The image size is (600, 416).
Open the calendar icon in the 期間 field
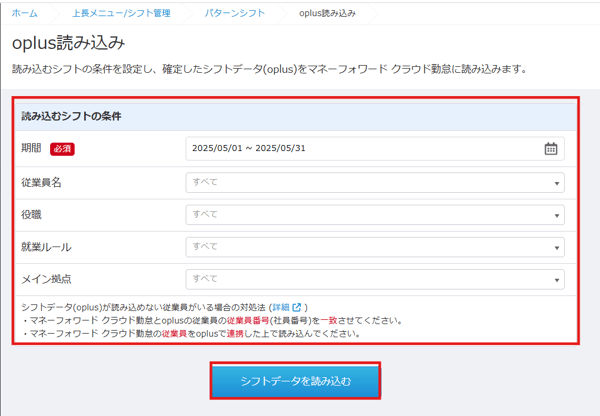[550, 149]
